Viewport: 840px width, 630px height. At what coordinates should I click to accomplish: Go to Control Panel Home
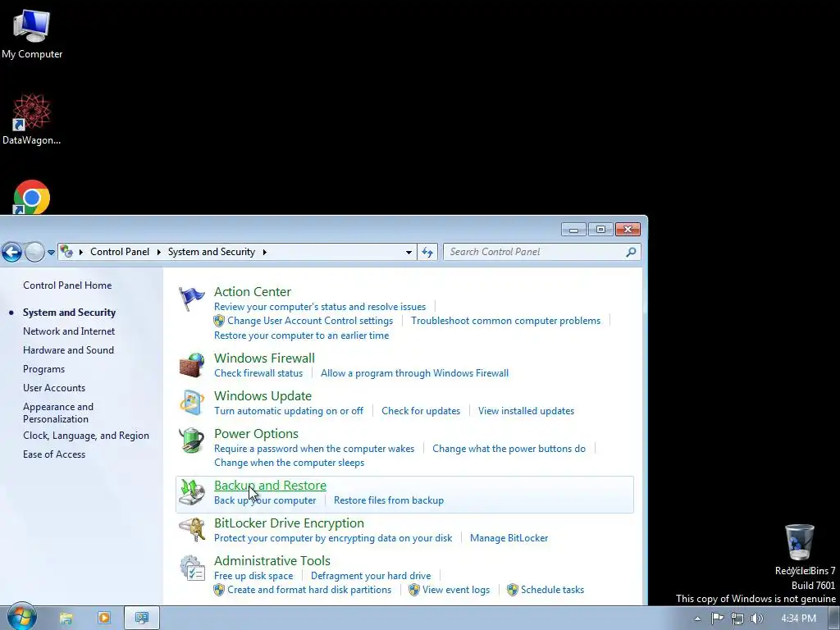click(x=67, y=285)
